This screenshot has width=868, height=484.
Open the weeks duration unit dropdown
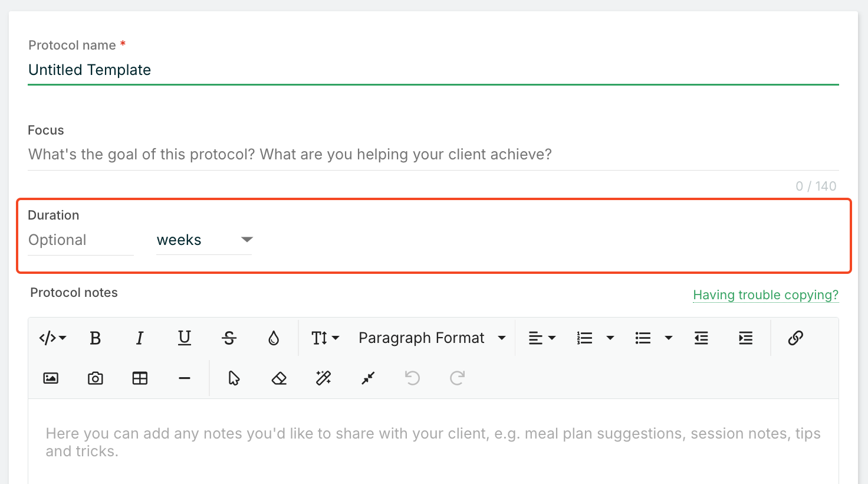tap(204, 240)
